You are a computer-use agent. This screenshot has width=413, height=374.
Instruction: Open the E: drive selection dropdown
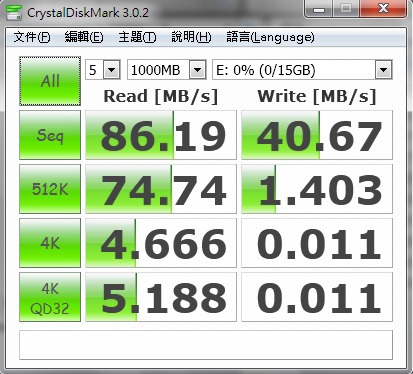point(302,70)
